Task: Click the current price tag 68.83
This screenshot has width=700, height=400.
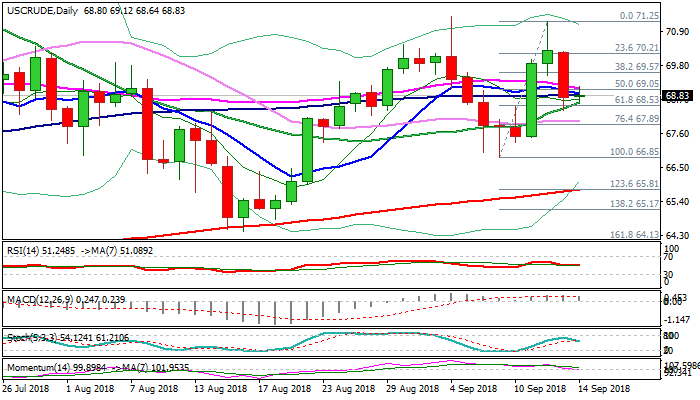Action: point(678,97)
